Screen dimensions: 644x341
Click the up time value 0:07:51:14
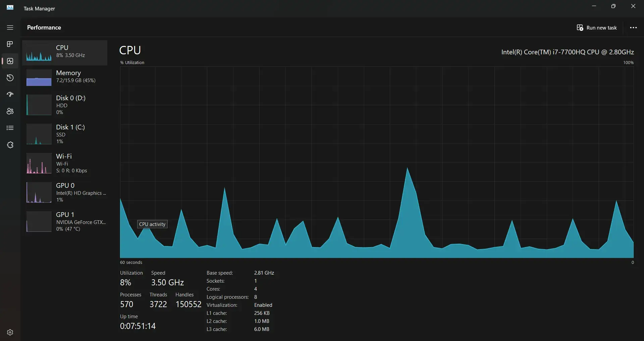[138, 326]
